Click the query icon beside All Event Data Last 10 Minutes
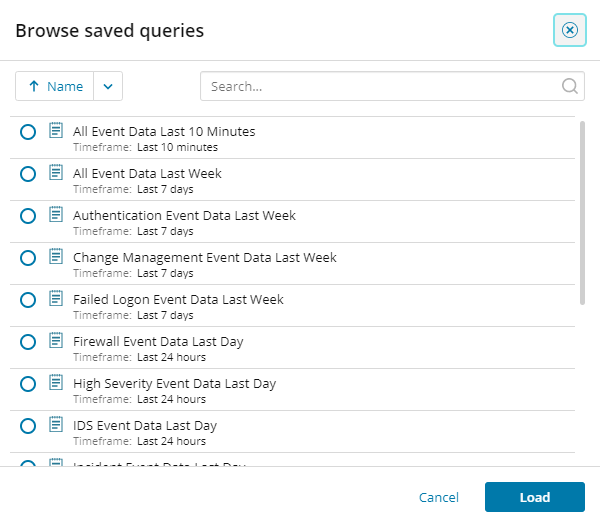This screenshot has width=600, height=527. (56, 131)
